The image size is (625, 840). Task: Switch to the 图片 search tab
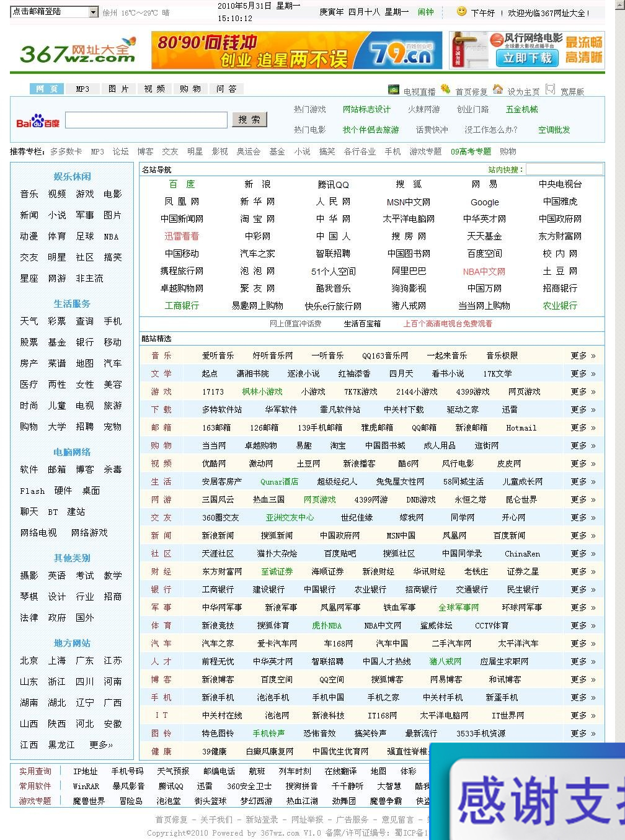(x=118, y=89)
